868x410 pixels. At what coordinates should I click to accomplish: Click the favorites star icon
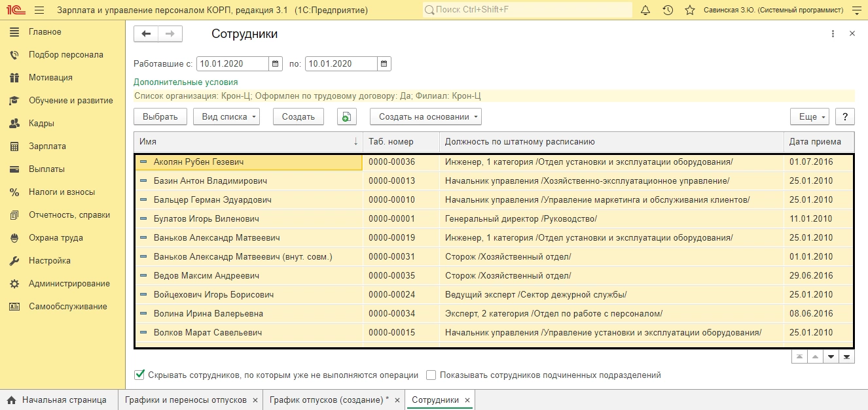(x=689, y=10)
